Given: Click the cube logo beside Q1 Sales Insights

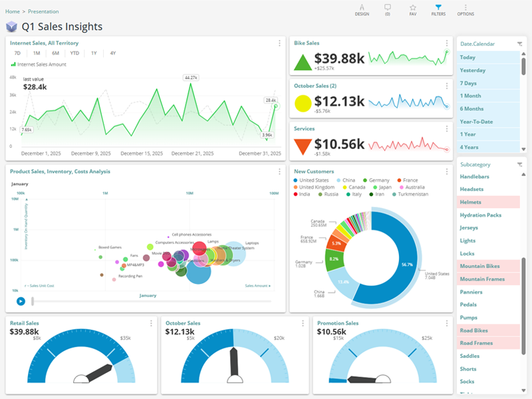Looking at the screenshot, I should click(11, 27).
